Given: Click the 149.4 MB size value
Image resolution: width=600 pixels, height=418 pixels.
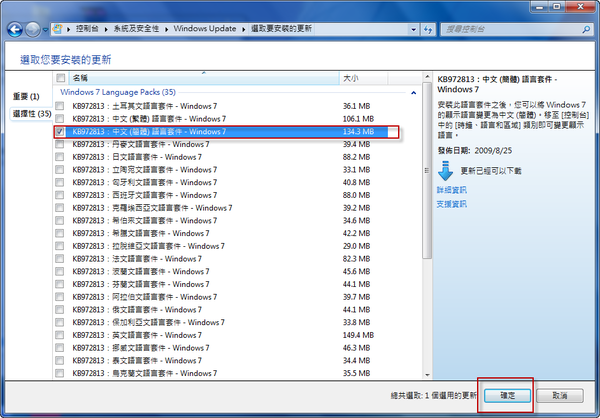Looking at the screenshot, I should [358, 335].
